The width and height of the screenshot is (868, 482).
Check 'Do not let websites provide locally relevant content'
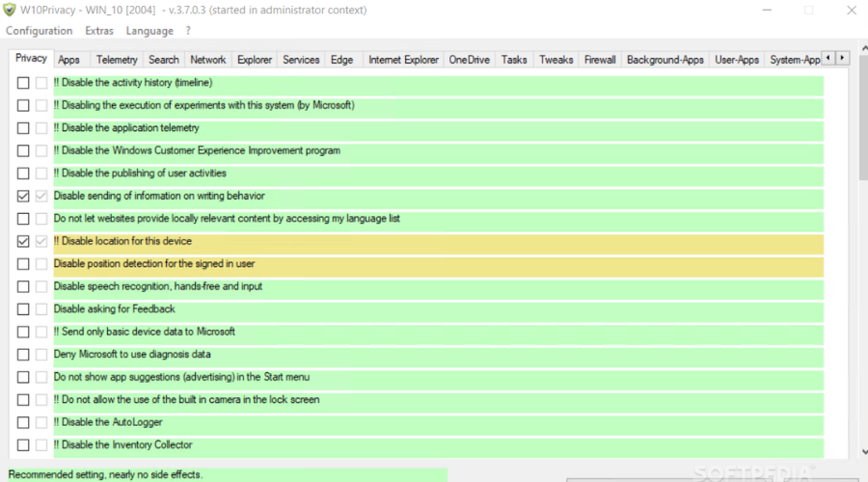click(x=23, y=219)
